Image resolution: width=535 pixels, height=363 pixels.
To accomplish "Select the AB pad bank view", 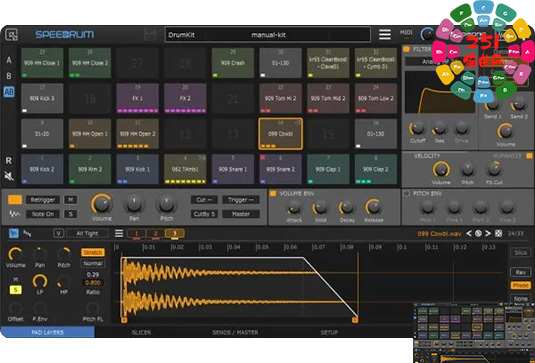I will point(9,91).
